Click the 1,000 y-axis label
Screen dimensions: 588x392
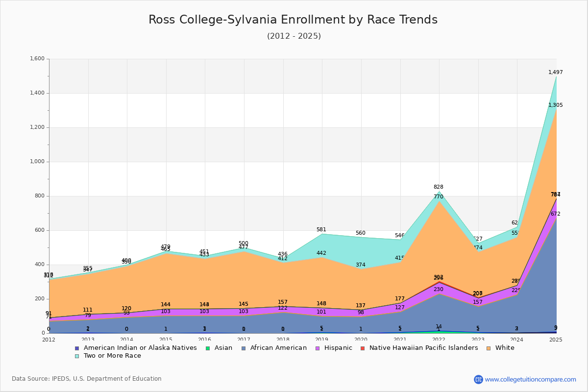coord(37,162)
